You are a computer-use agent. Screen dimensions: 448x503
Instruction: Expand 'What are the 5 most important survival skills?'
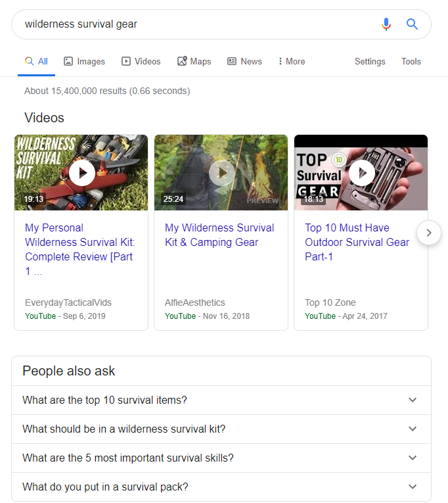[221, 458]
